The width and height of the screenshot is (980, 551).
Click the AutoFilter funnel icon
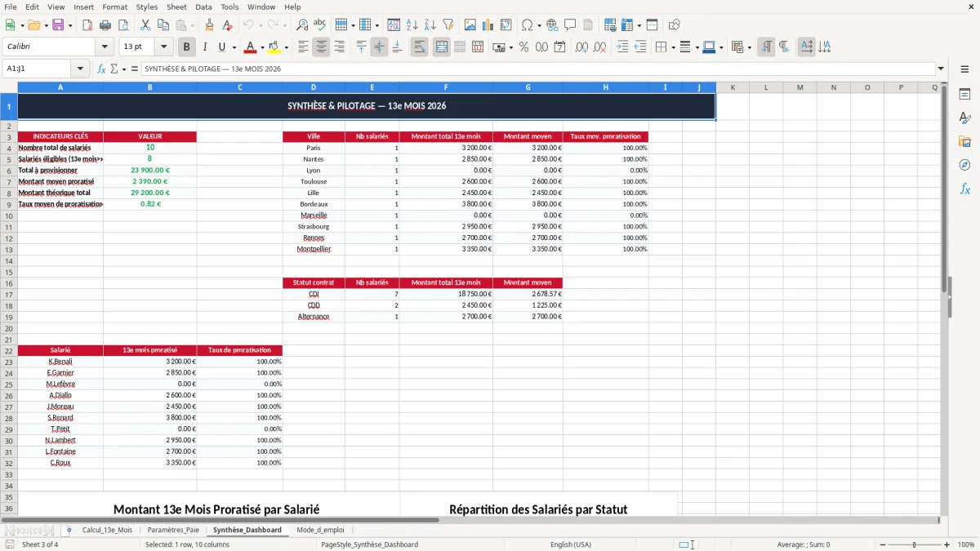tap(448, 25)
